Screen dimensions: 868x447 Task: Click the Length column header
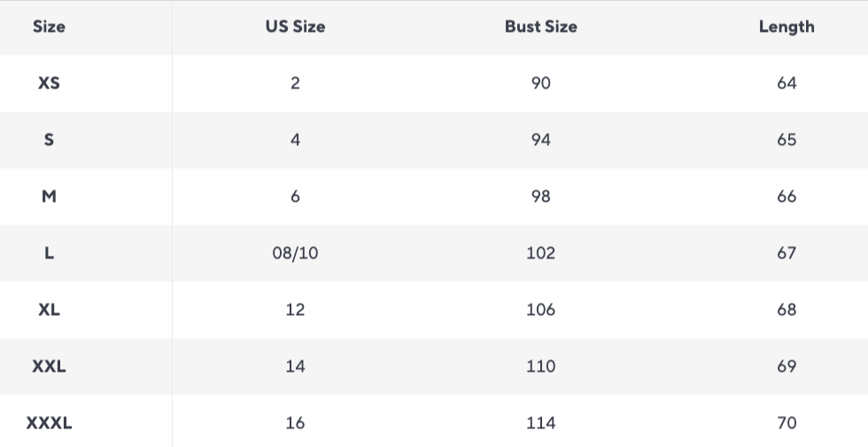point(787,27)
